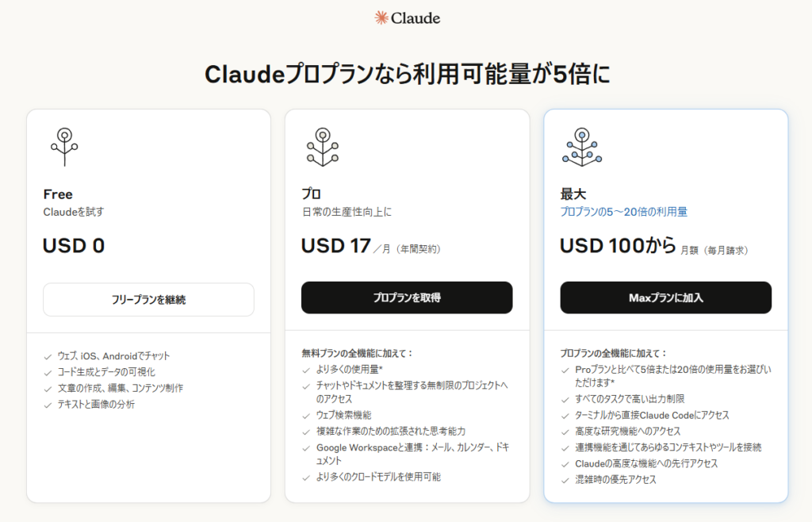Click the フリープランを継続 button
The height and width of the screenshot is (522, 812).
point(148,299)
